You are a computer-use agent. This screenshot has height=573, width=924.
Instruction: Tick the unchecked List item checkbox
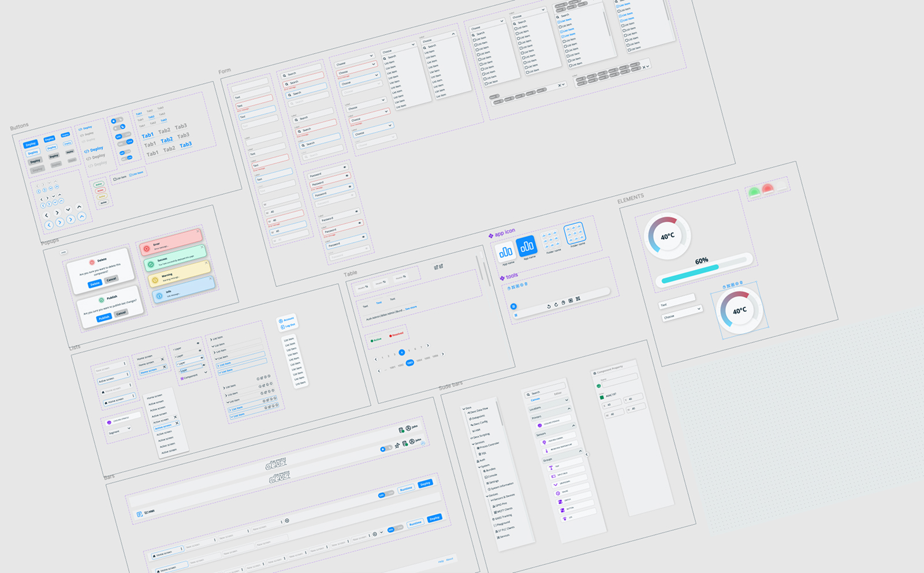(x=115, y=178)
